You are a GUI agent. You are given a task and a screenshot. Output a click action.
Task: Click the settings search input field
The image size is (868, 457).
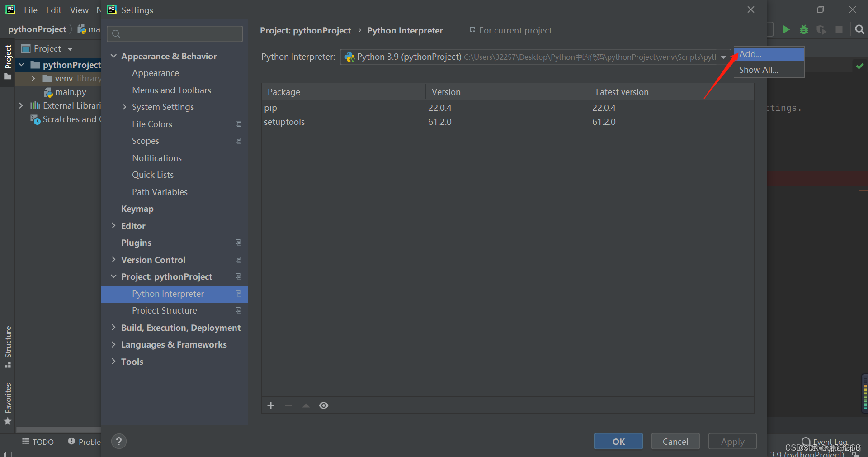click(175, 33)
